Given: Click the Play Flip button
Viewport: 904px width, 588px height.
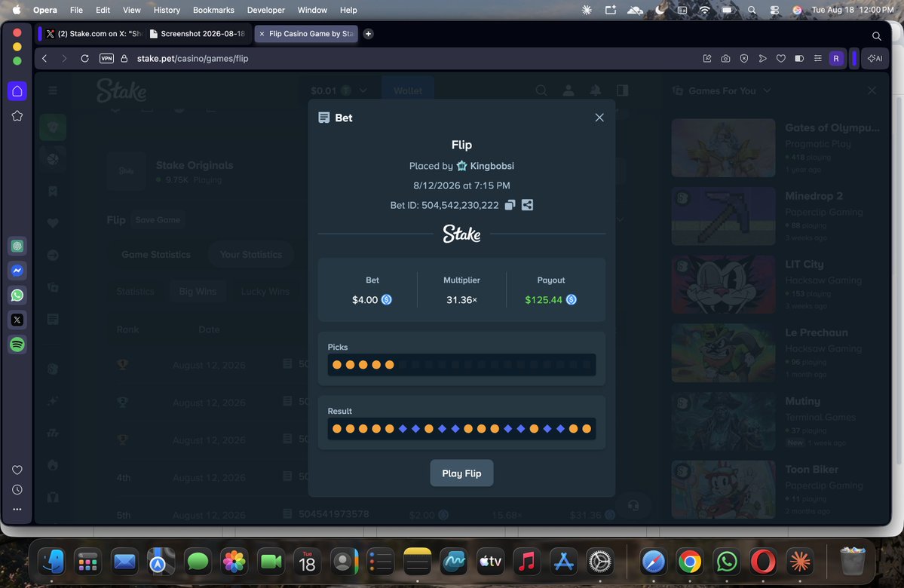Looking at the screenshot, I should pos(461,473).
